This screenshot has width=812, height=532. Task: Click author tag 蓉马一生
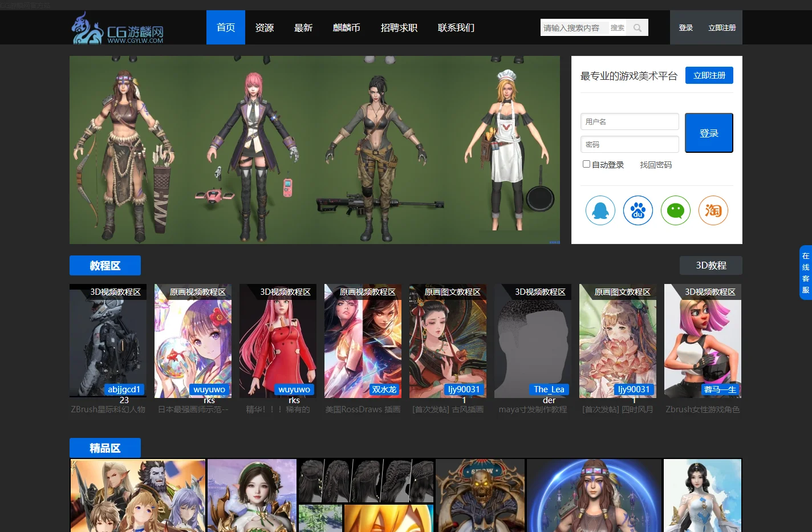click(720, 389)
